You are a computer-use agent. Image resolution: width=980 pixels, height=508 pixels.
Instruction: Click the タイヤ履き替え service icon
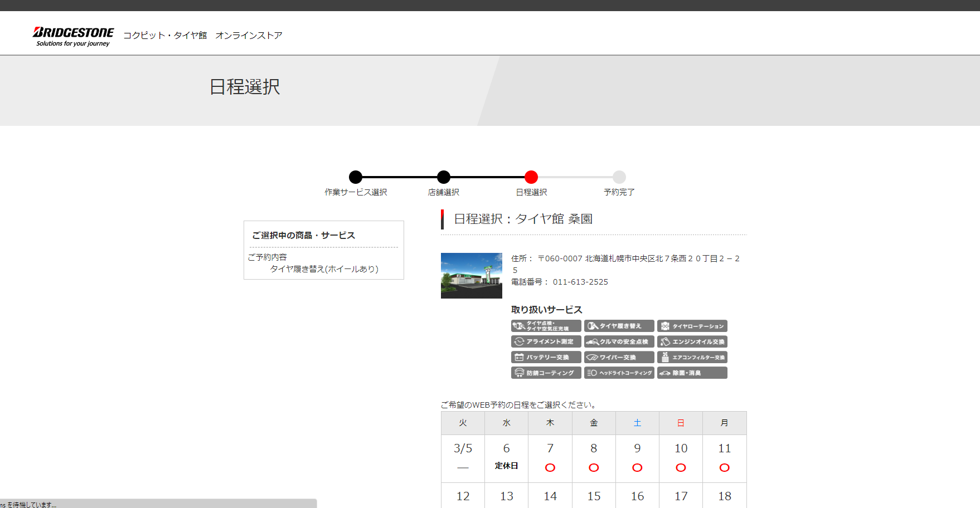point(619,326)
